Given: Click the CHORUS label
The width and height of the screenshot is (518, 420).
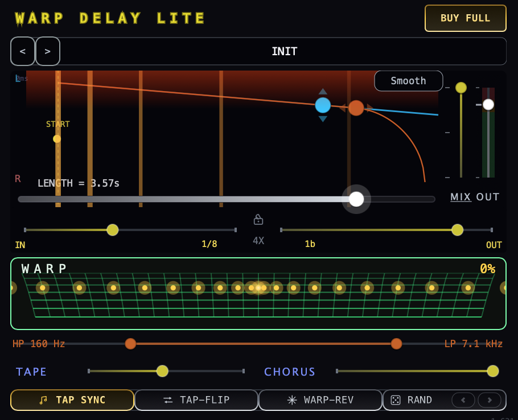Looking at the screenshot, I should pyautogui.click(x=290, y=372).
